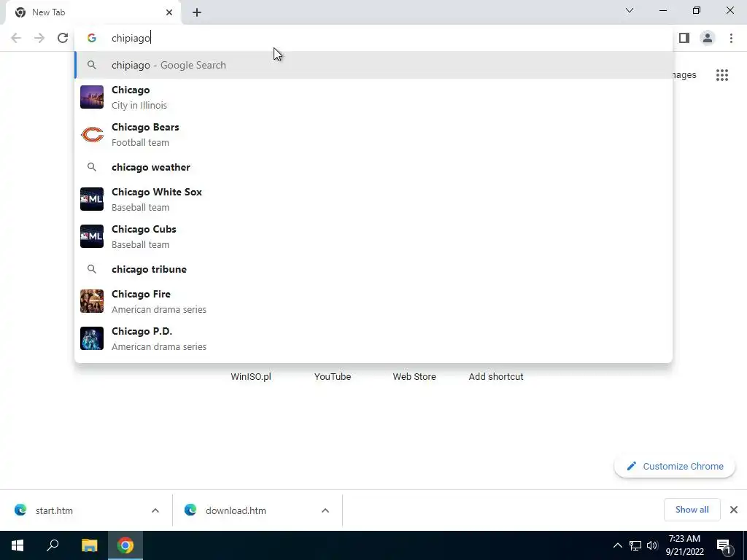Click Show all downloads

(x=692, y=510)
